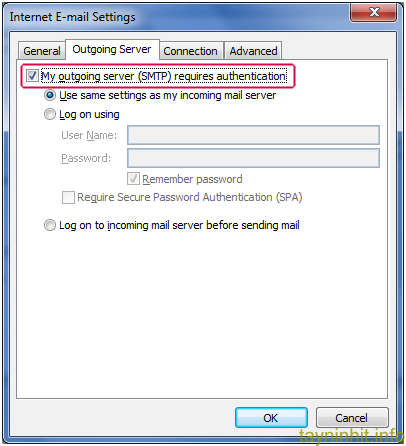The image size is (406, 446).
Task: Close the Internet E-mail Settings window
Action: tap(374, 12)
